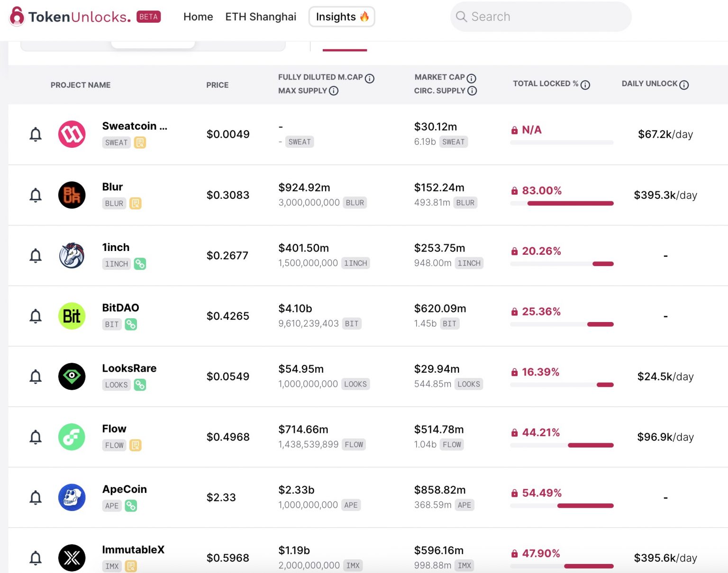The image size is (728, 573).
Task: Open the Insights tab
Action: (x=342, y=17)
